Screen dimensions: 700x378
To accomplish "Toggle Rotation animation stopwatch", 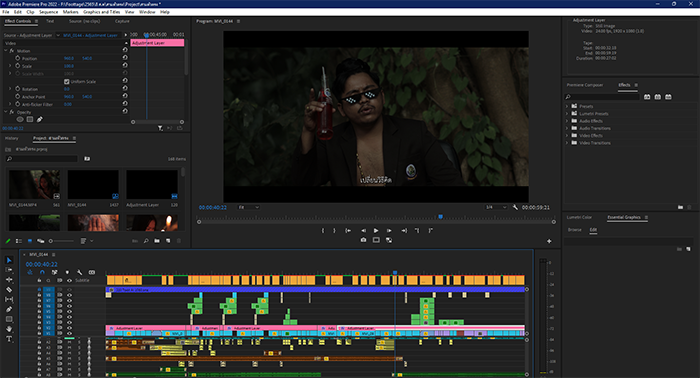I will coord(18,89).
